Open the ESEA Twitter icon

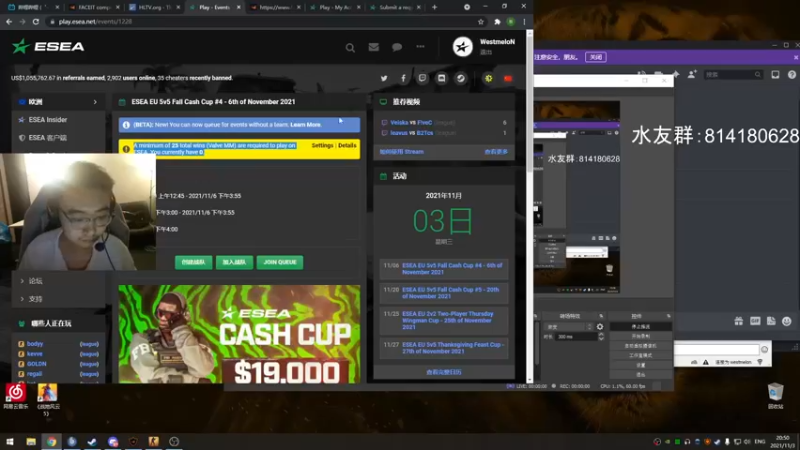(x=384, y=78)
